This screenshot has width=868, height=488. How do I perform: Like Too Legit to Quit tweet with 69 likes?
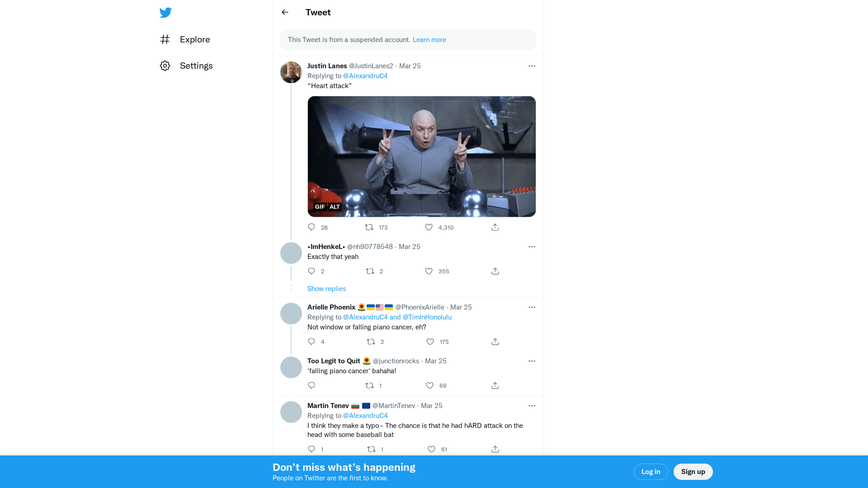(429, 385)
